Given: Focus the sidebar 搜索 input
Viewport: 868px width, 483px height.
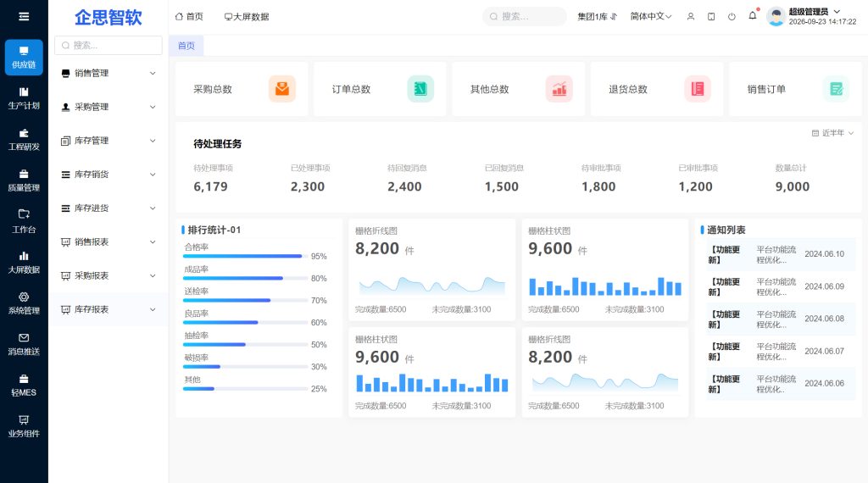Looking at the screenshot, I should (x=108, y=46).
